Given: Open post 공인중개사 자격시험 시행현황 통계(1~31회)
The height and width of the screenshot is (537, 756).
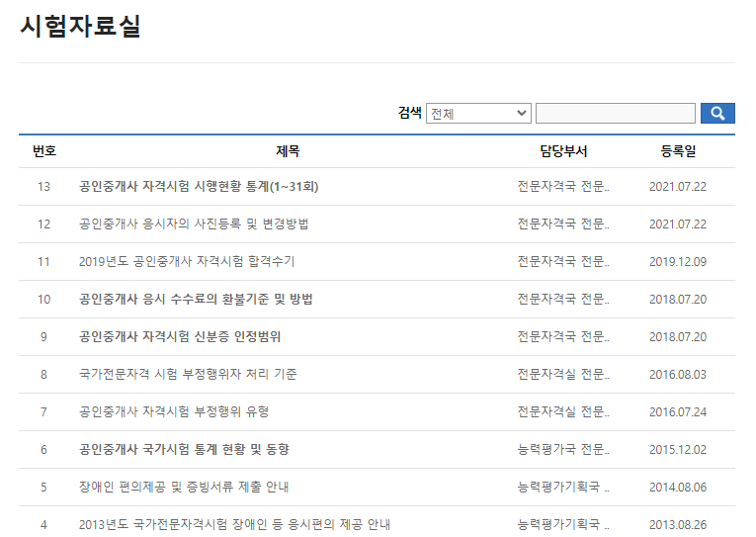Looking at the screenshot, I should click(x=199, y=187).
